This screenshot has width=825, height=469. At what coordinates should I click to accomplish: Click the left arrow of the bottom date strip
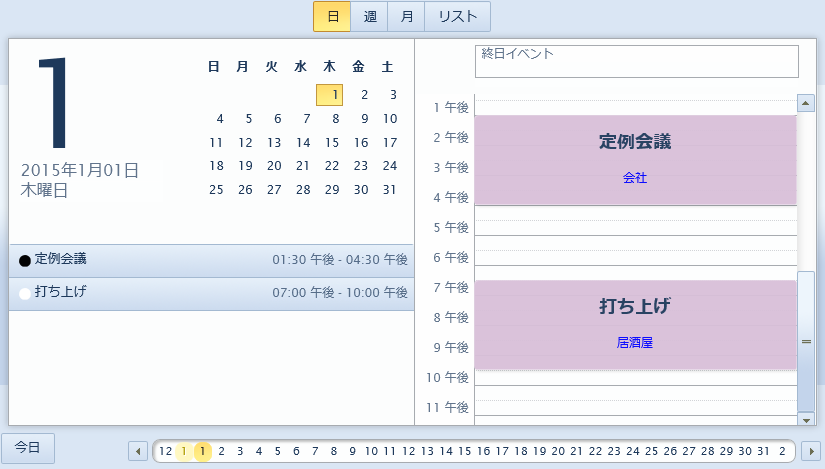[138, 451]
